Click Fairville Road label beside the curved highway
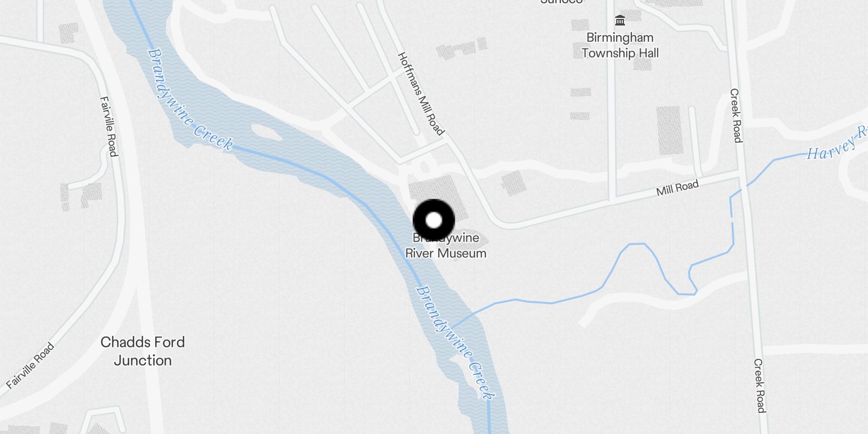The image size is (868, 434). click(x=109, y=126)
